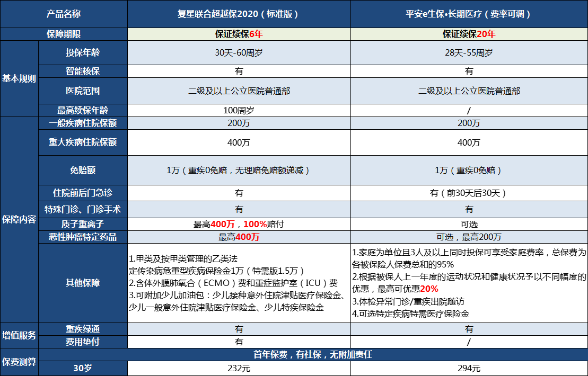Click the 可选 cell for 质子重离子

(469, 224)
